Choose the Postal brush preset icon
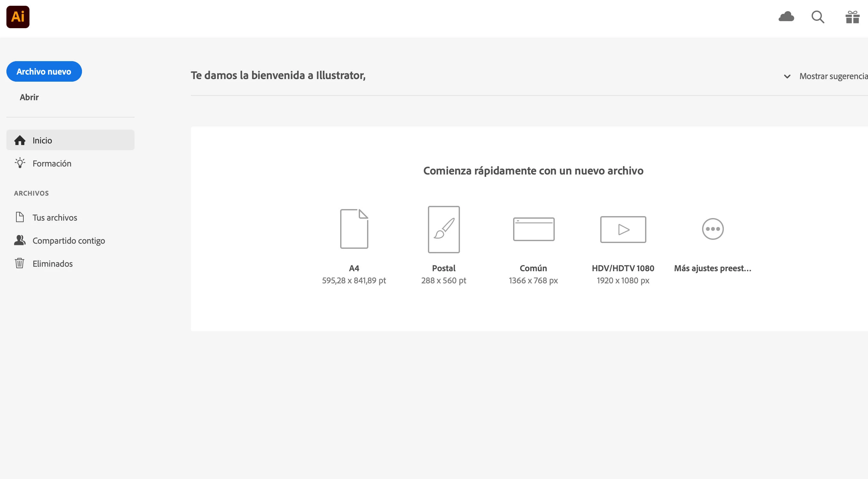Viewport: 868px width, 479px height. (x=443, y=229)
